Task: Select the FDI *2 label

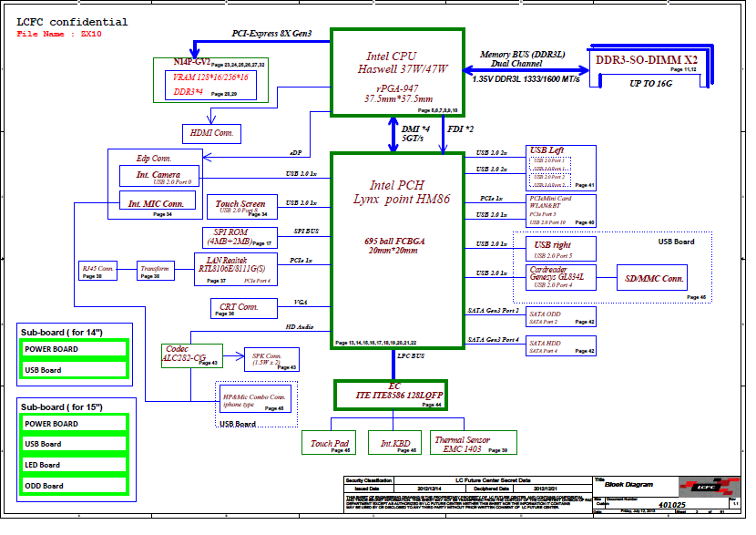Action: click(x=460, y=129)
